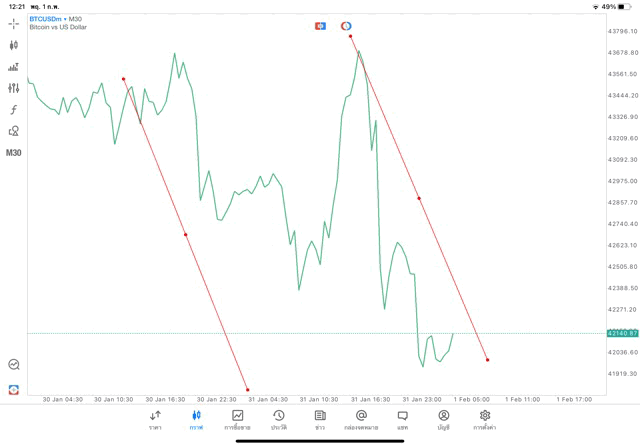
Task: Select the right trendline's middle anchor point
Action: click(419, 198)
